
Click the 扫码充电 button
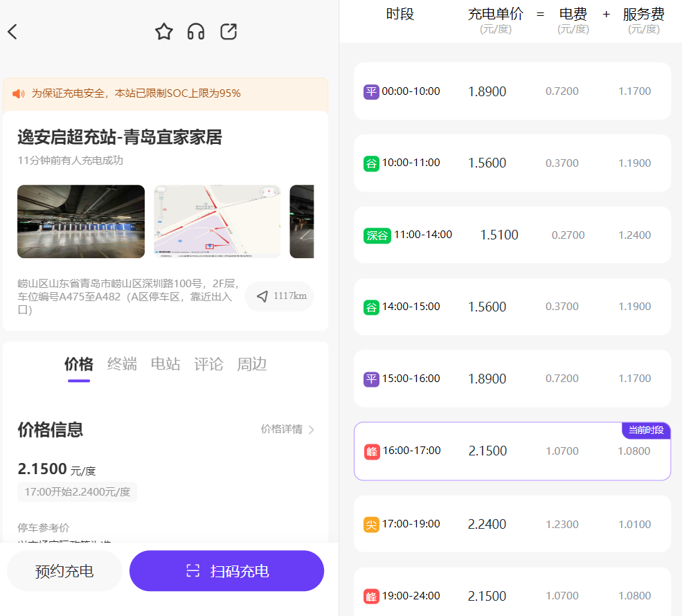point(226,571)
